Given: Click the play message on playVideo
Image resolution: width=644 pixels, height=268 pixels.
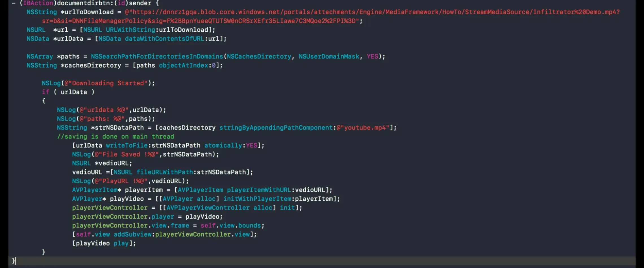Looking at the screenshot, I should point(121,243).
